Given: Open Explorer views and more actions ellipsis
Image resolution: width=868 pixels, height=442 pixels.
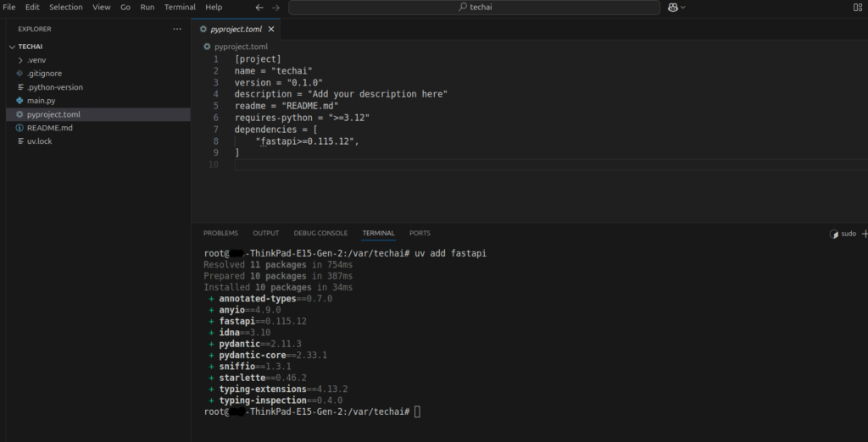Looking at the screenshot, I should (177, 29).
